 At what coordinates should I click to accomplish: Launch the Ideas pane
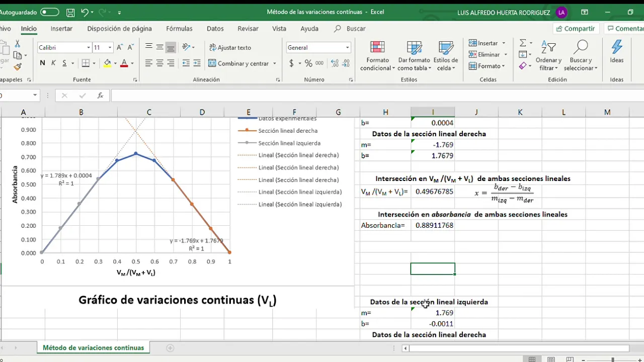[617, 52]
